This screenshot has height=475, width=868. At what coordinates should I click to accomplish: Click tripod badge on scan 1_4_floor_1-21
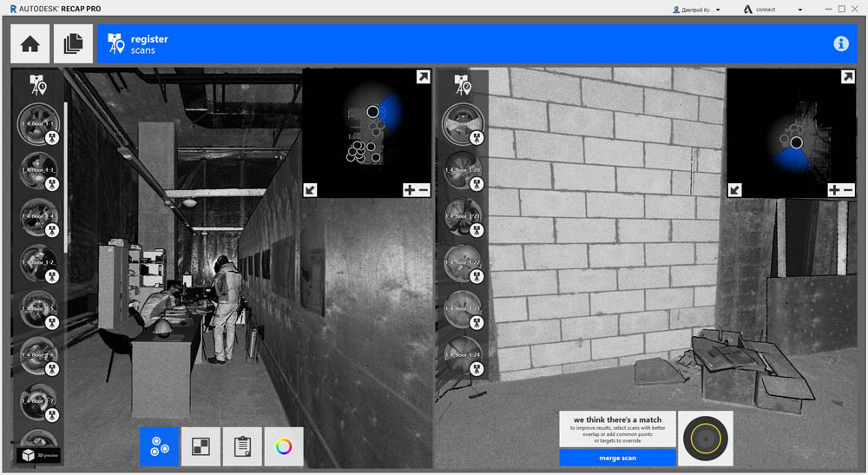point(477,230)
